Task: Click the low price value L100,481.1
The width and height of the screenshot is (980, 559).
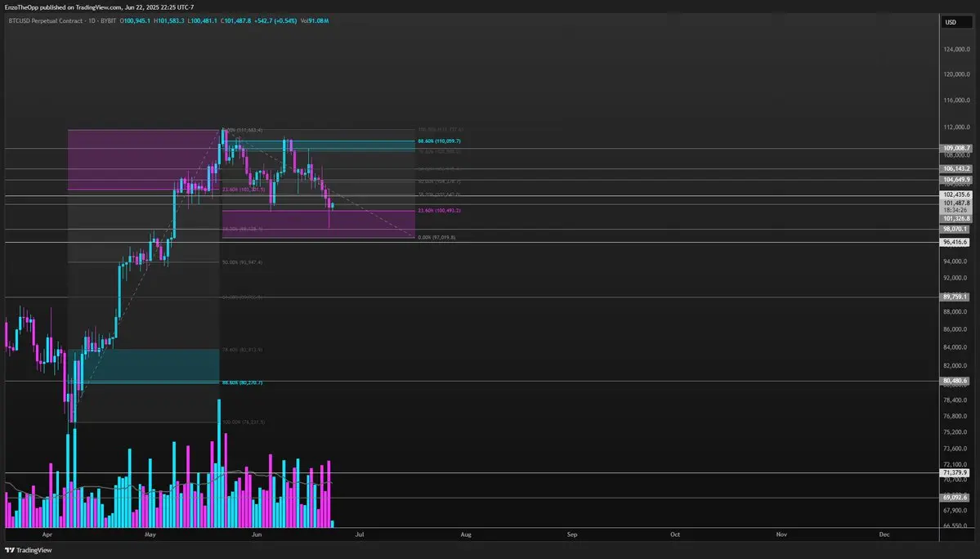Action: 203,20
